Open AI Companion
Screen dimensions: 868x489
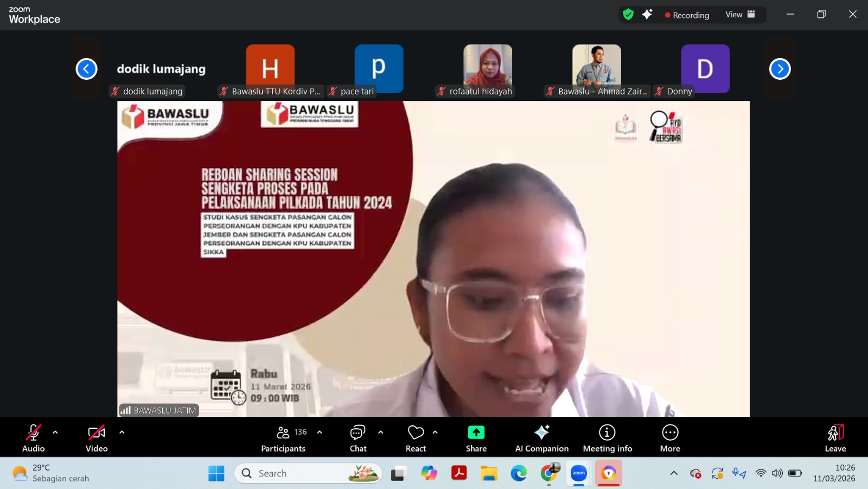541,438
